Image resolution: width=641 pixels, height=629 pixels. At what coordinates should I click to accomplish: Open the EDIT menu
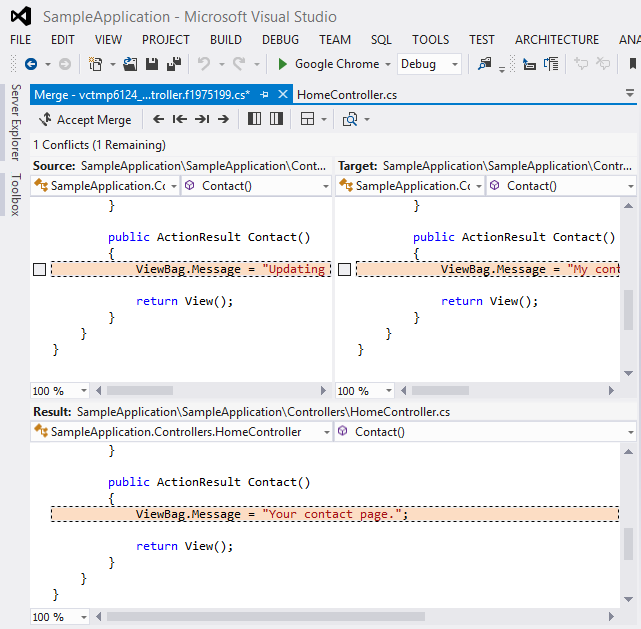point(63,40)
